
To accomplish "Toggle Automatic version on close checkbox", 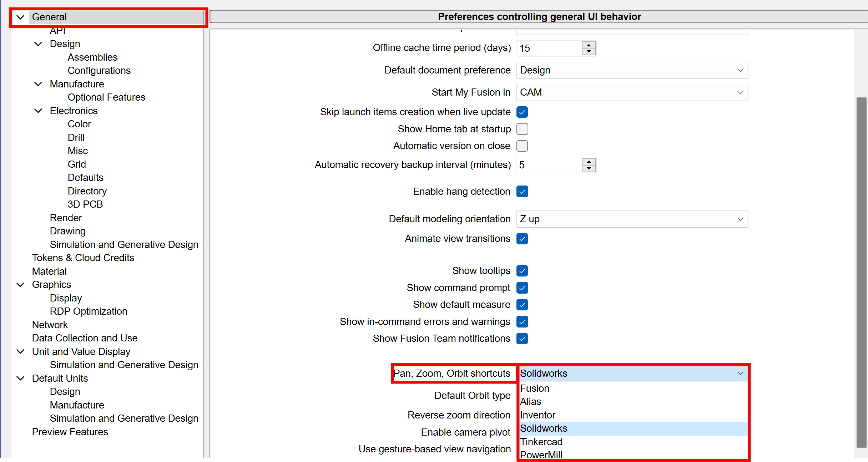I will 522,146.
